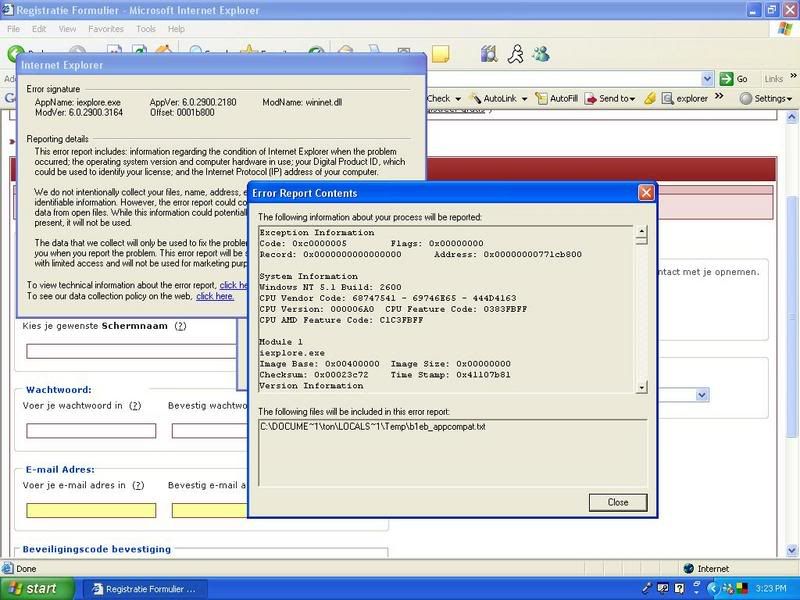Click the Schermnaam input field
This screenshot has height=600, width=800.
(132, 351)
